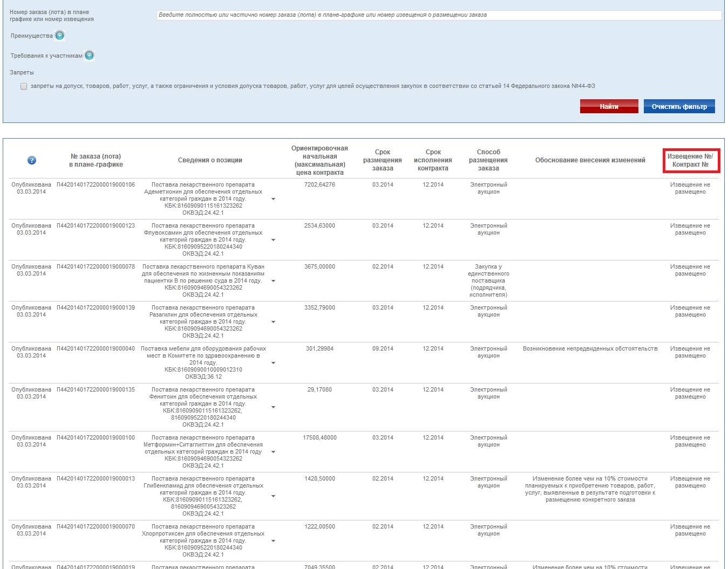Focus the order number search input field

pyautogui.click(x=438, y=15)
